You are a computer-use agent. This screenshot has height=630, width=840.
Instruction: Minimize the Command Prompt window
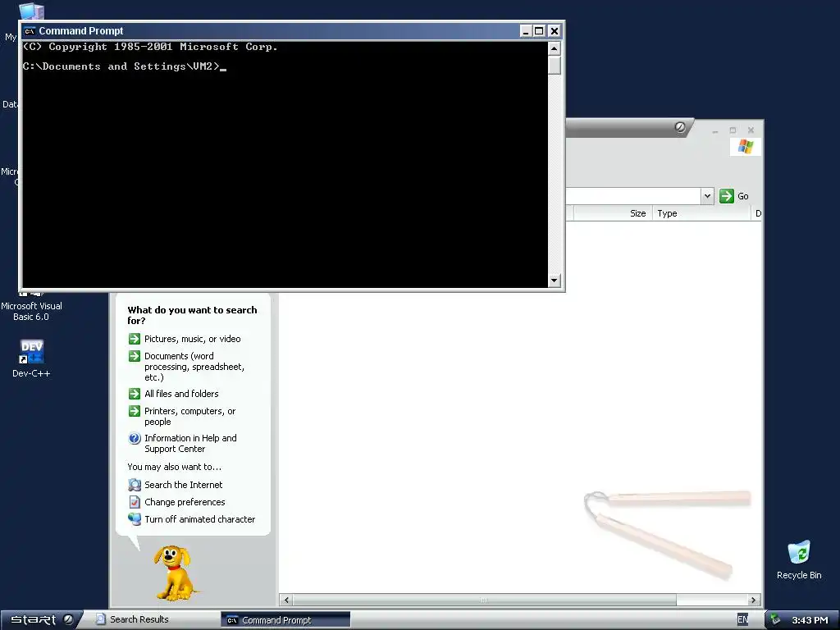[526, 31]
